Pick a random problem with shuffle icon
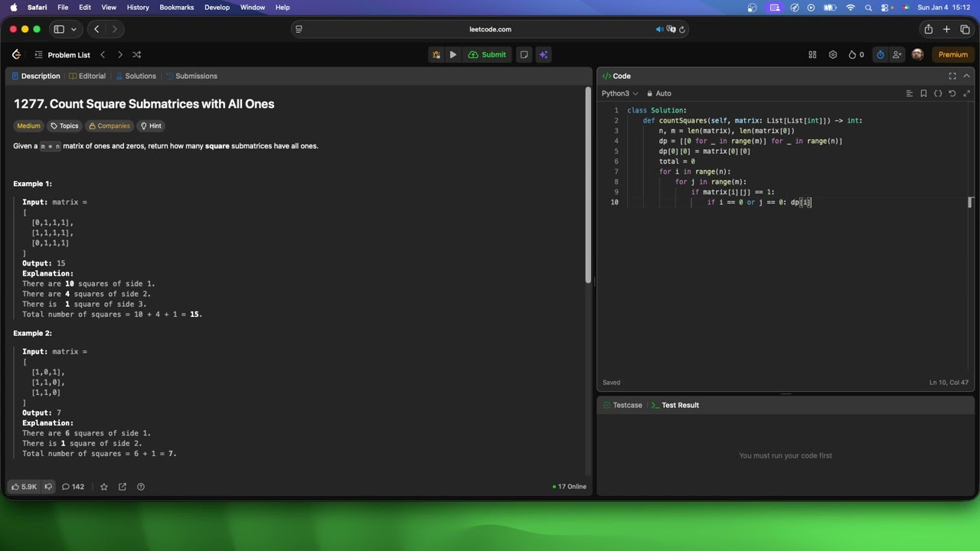Screen dimensions: 980x551 [136, 54]
